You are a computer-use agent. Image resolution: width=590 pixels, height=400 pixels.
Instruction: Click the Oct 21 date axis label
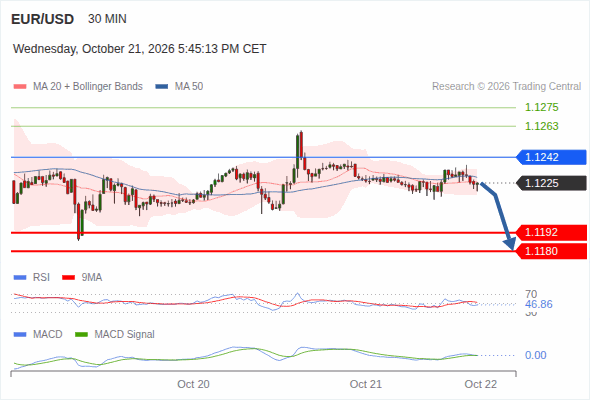pyautogui.click(x=366, y=384)
